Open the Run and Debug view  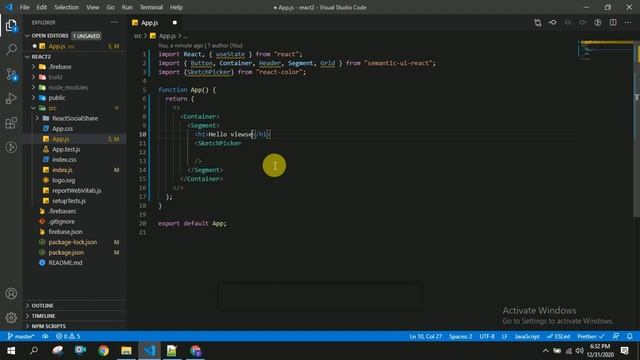11,98
